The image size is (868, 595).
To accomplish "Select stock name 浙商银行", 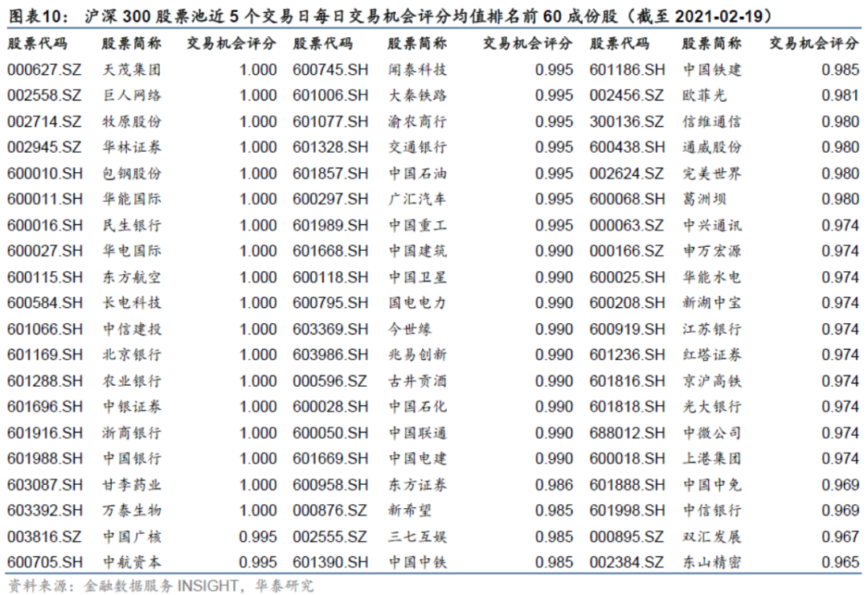I will (x=132, y=433).
